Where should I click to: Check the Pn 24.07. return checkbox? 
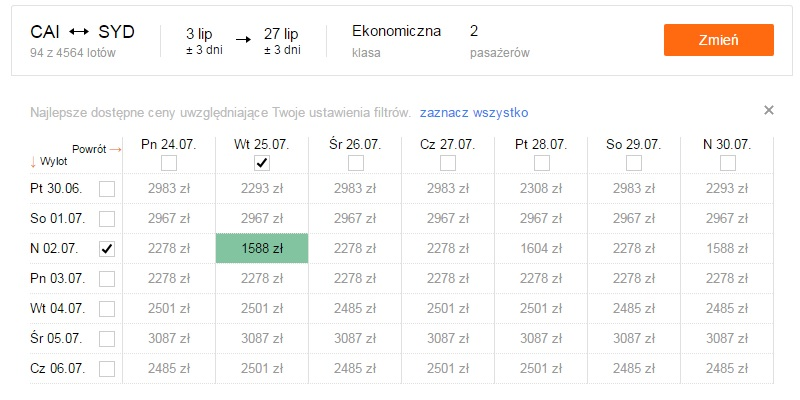pyautogui.click(x=169, y=163)
